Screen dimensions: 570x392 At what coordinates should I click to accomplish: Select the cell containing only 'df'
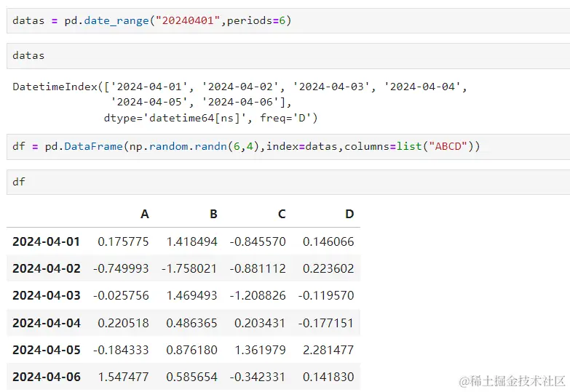[x=288, y=182]
